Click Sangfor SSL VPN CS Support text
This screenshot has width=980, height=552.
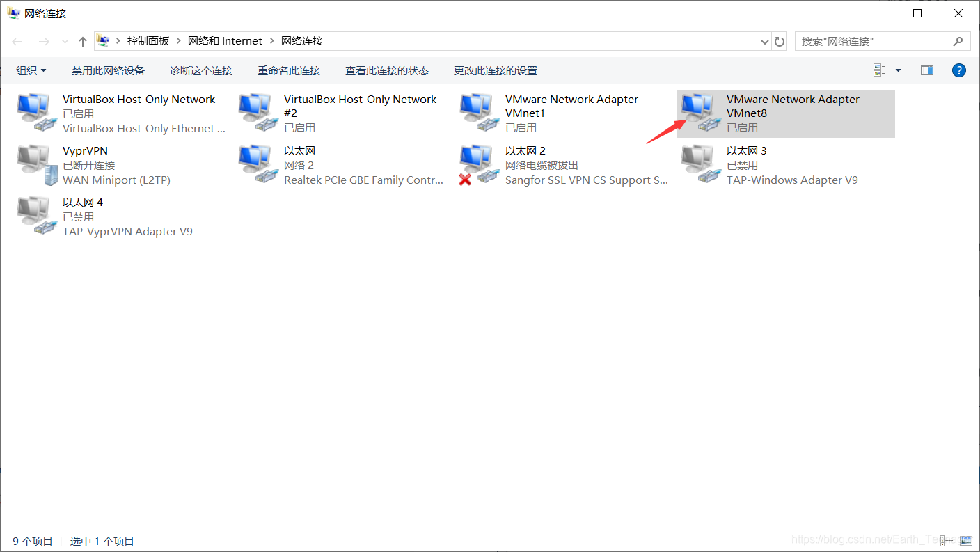pos(587,180)
